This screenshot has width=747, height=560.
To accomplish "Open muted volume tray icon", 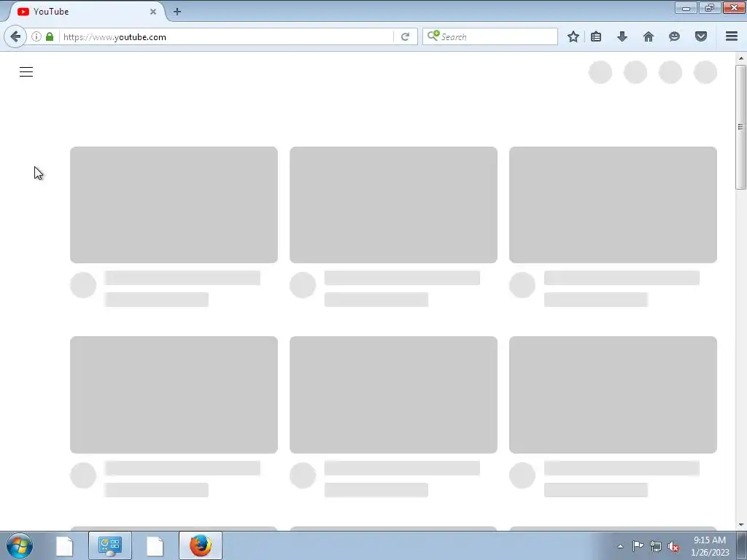I will click(673, 546).
